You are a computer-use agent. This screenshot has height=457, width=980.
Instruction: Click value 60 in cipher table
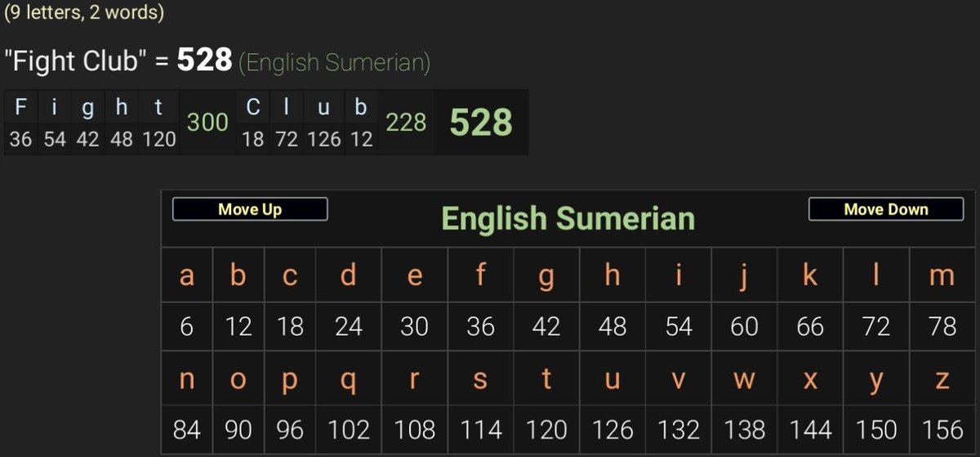click(744, 326)
